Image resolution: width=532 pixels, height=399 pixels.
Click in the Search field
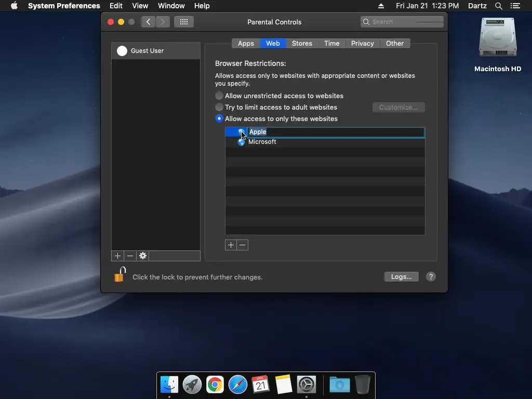tap(402, 22)
